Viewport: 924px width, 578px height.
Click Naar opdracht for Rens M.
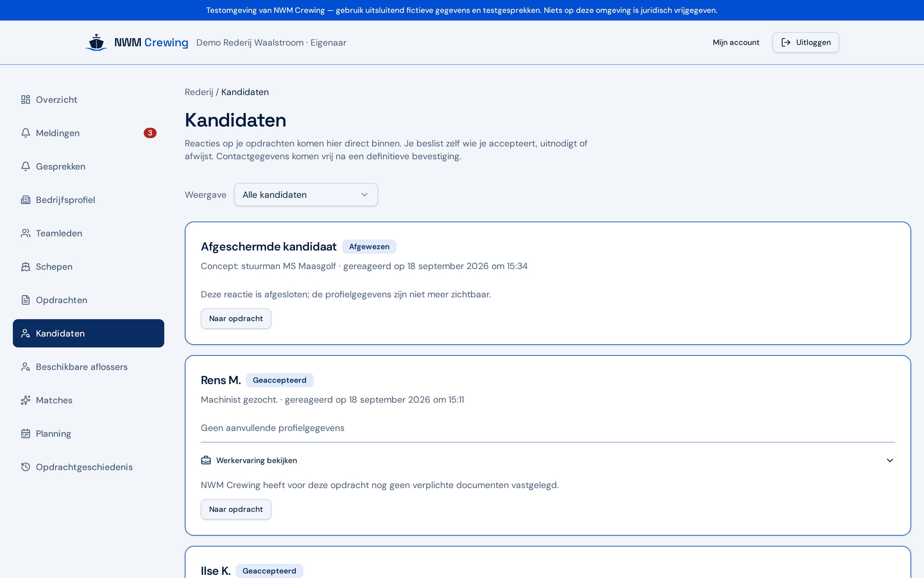(x=236, y=509)
